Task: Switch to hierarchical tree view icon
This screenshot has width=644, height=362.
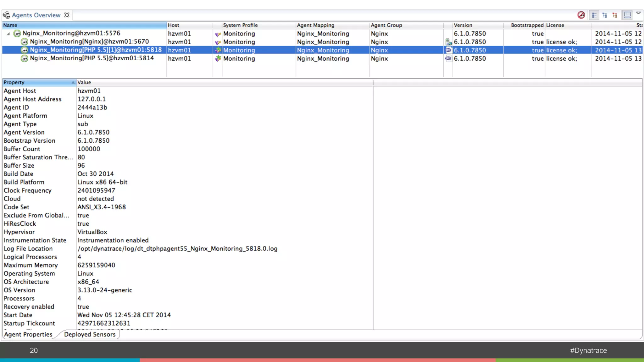Action: point(604,15)
